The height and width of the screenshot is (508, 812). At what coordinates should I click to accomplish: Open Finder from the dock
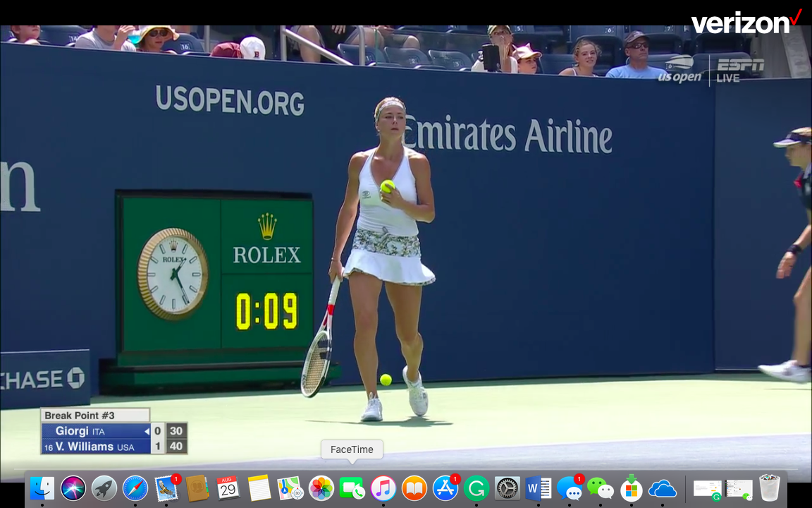click(42, 488)
